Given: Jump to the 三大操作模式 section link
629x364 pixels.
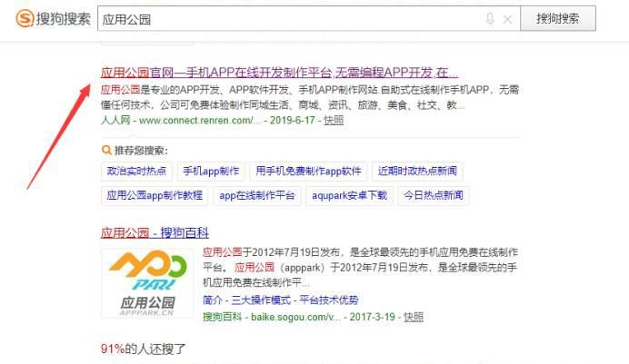Looking at the screenshot, I should [261, 300].
